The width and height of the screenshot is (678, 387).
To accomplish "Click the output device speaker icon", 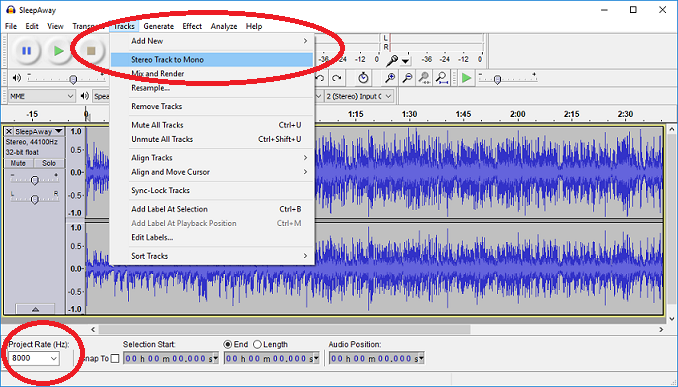I will (x=85, y=96).
